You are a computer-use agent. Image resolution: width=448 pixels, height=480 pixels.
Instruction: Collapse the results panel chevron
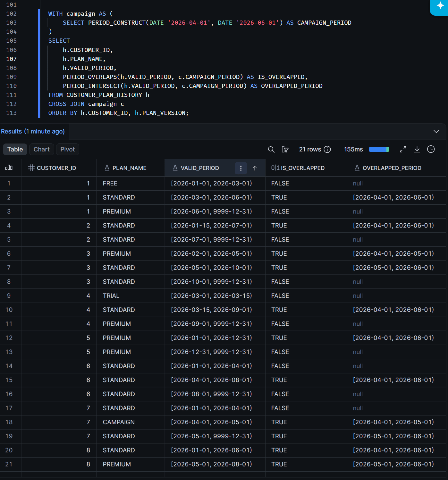[436, 132]
